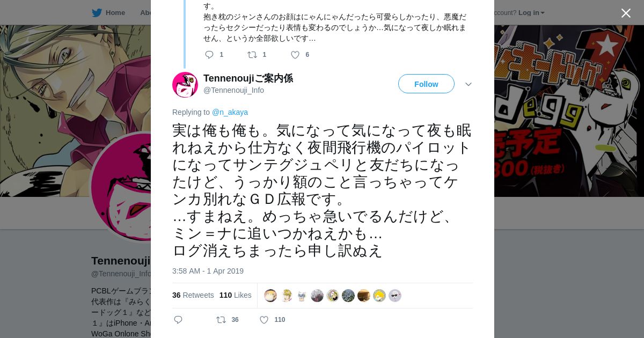Screen dimensions: 644x338
Task: Expand tweet options chevron beside Follow
Action: 469,84
